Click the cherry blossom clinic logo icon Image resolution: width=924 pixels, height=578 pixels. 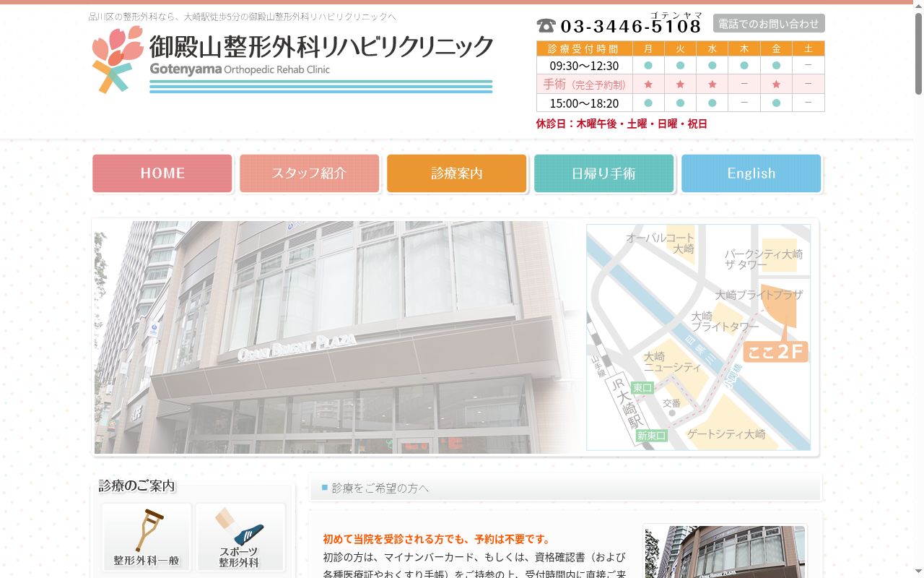pos(118,59)
